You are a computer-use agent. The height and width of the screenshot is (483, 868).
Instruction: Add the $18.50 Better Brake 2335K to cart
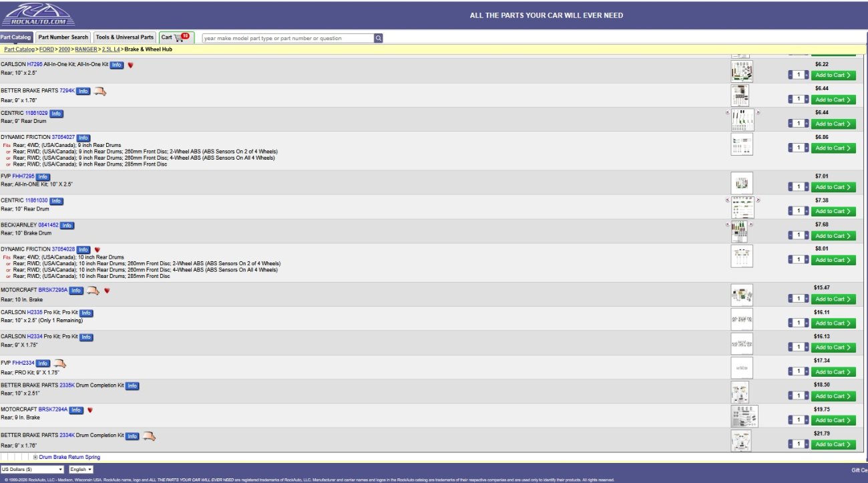pyautogui.click(x=833, y=396)
